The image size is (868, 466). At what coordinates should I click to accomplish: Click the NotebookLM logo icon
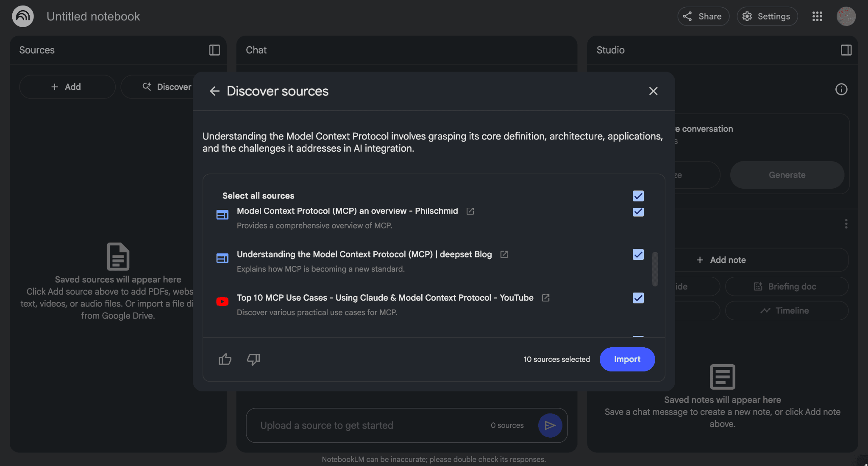tap(23, 16)
